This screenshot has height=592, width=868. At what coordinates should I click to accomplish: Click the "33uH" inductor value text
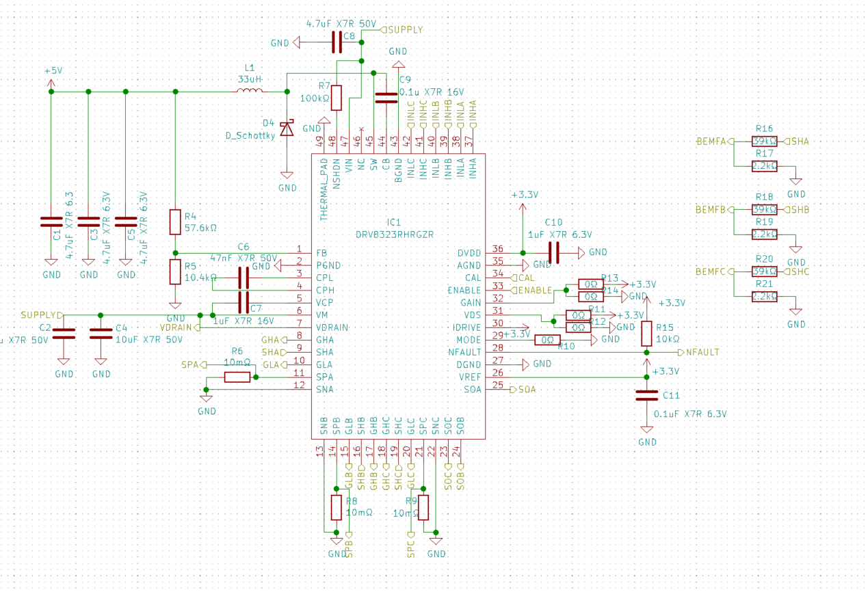tap(248, 79)
